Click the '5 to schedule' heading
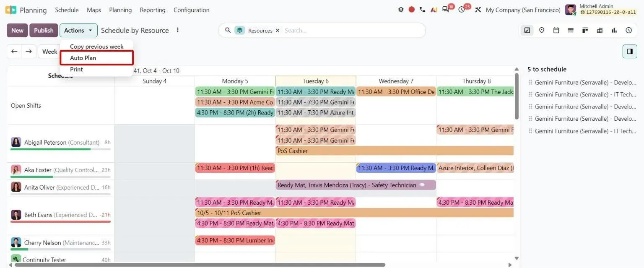The image size is (644, 268). pos(547,69)
